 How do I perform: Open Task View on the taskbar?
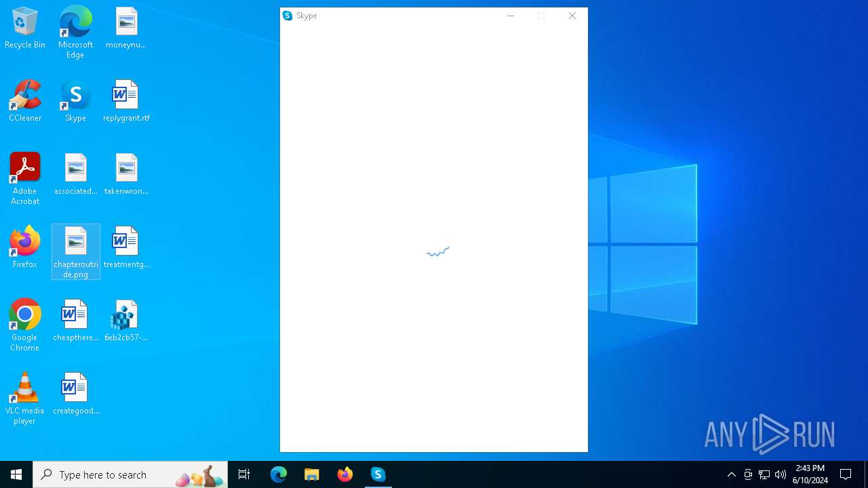pos(244,474)
